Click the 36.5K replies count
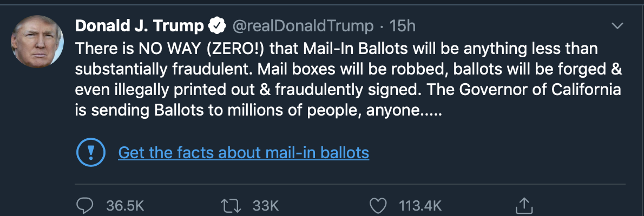 pyautogui.click(x=126, y=205)
